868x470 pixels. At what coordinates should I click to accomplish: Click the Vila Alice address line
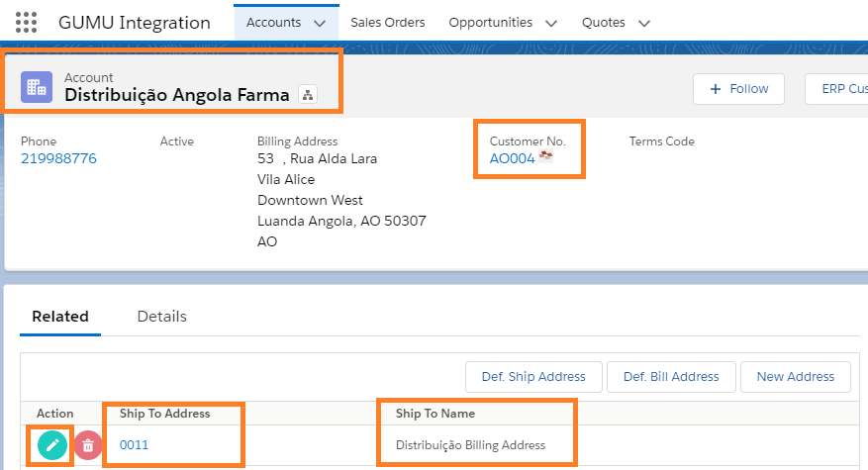pyautogui.click(x=286, y=179)
